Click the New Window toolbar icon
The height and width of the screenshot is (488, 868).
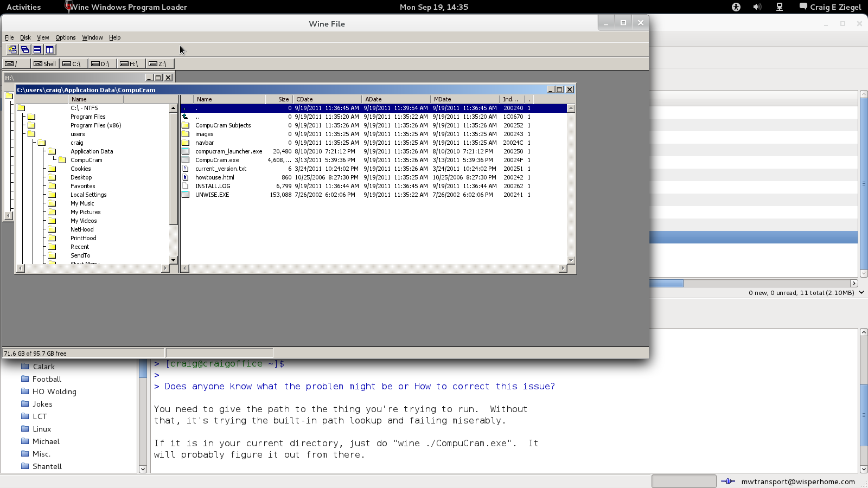12,49
